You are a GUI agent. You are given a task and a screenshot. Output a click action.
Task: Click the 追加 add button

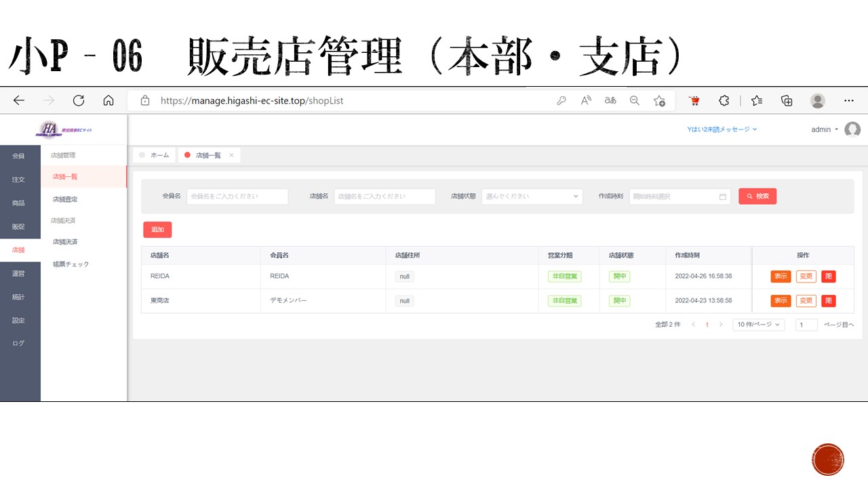coord(157,230)
